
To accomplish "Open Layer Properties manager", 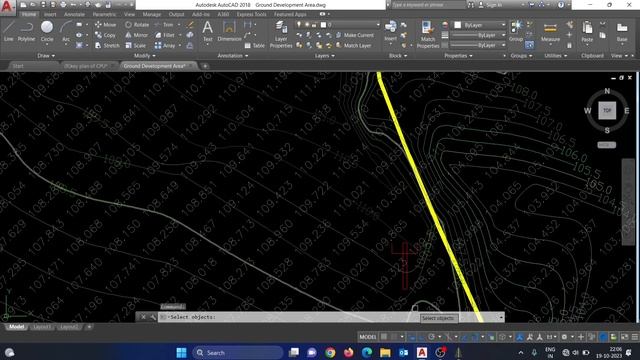I will coord(281,34).
